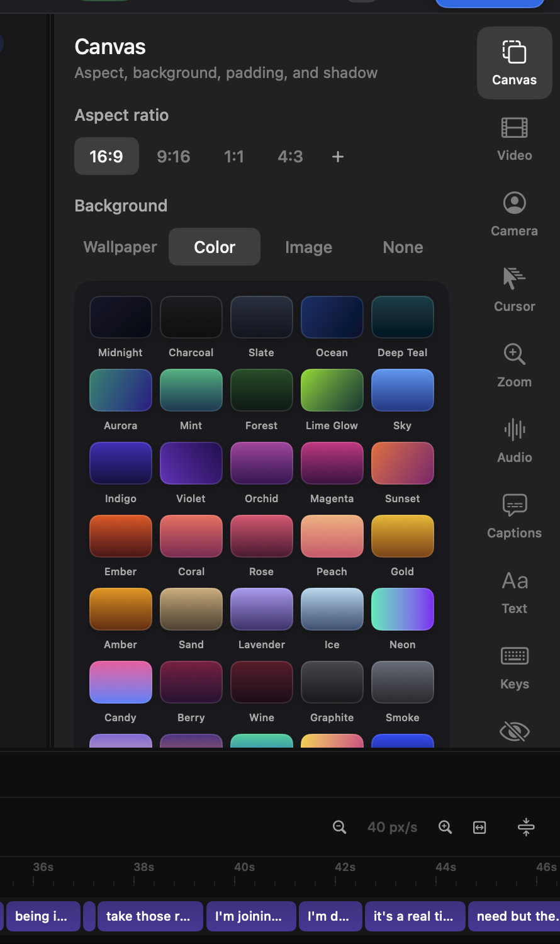Zoom out the timeline
Screen dimensions: 560x944
339,827
